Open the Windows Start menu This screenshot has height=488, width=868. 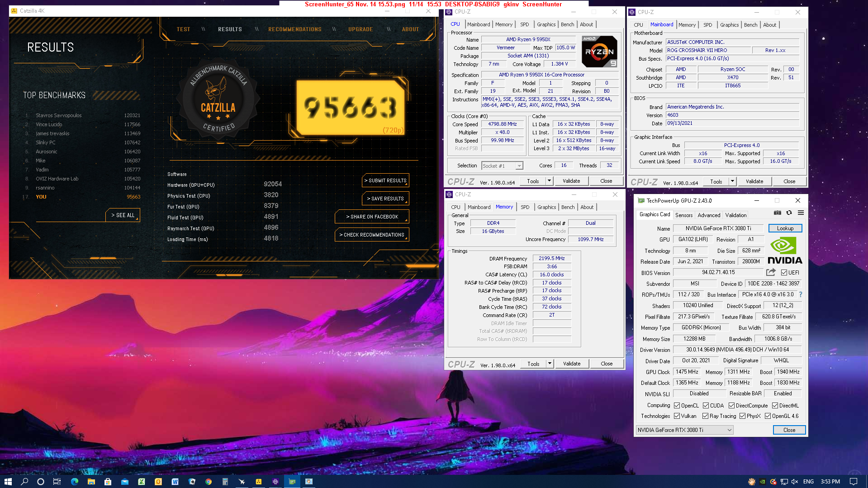8,481
